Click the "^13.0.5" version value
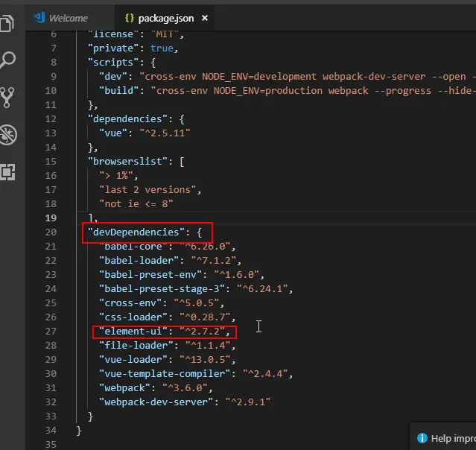This screenshot has height=450, width=476. (205, 360)
